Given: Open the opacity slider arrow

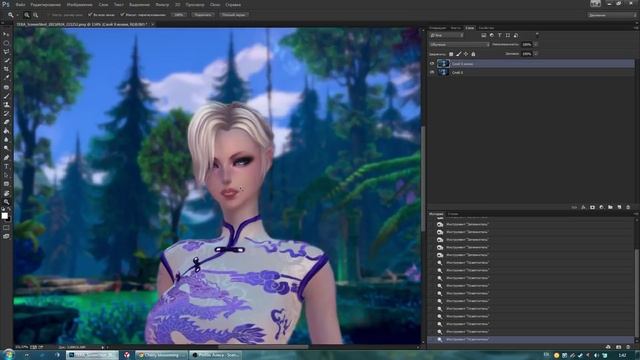Looking at the screenshot, I should pyautogui.click(x=536, y=44).
